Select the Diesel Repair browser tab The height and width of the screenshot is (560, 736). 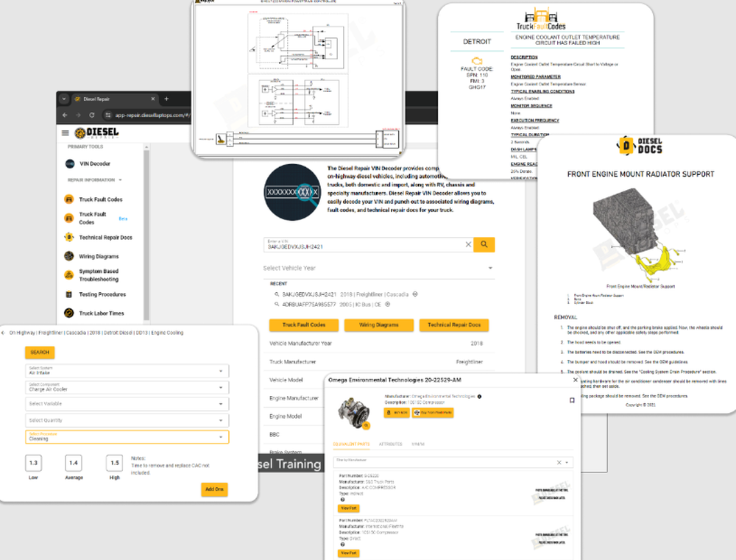pos(115,99)
